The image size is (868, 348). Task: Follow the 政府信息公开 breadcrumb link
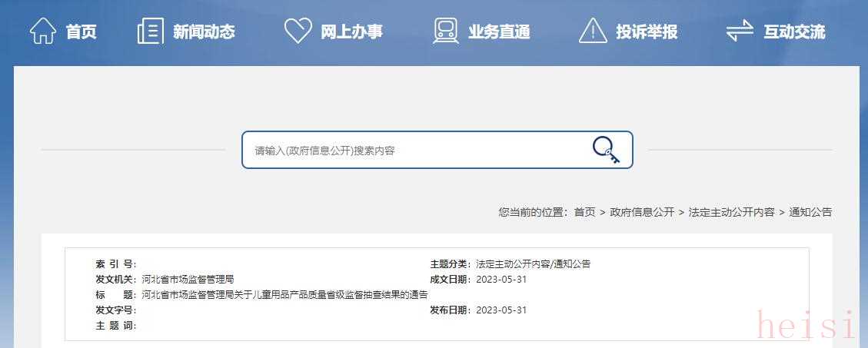pyautogui.click(x=642, y=212)
